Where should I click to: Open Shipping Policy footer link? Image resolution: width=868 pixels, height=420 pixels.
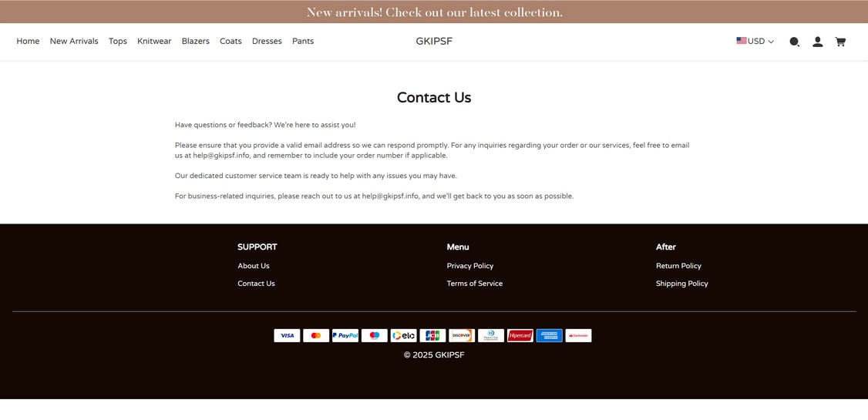[682, 284]
